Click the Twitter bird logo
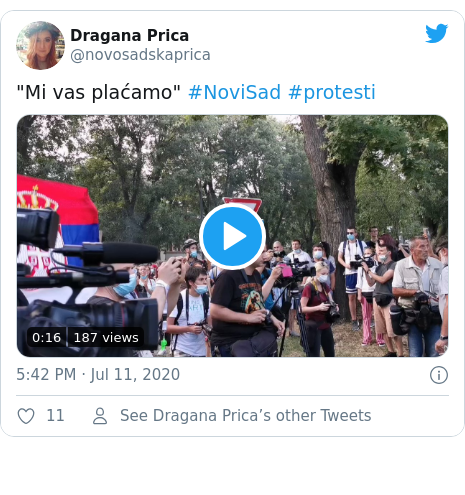 [x=436, y=33]
